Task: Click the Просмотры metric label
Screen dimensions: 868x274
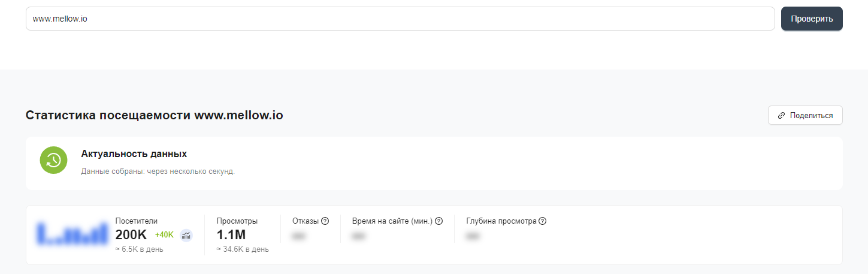Action: pyautogui.click(x=237, y=221)
